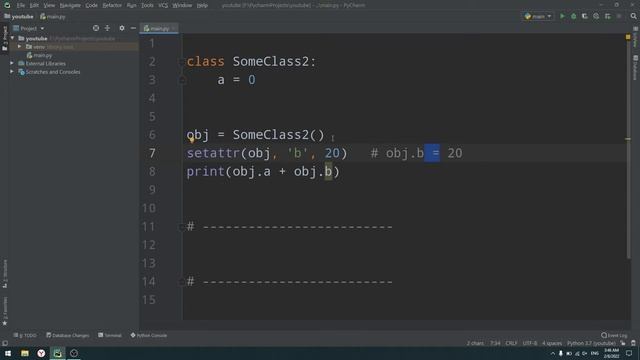Click CRLF line separator in status bar
Image resolution: width=640 pixels, height=360 pixels.
(x=511, y=343)
